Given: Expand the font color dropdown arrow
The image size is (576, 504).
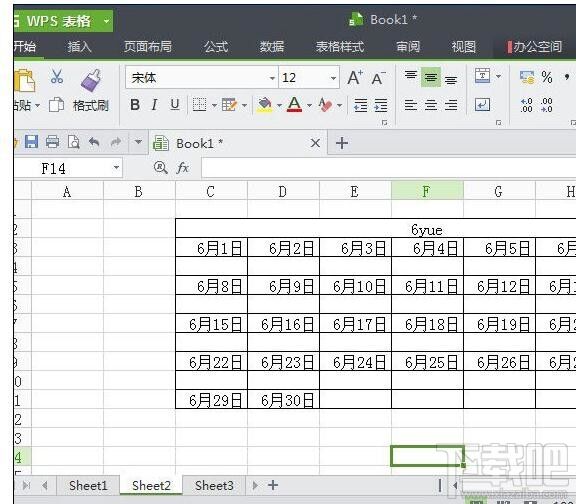Looking at the screenshot, I should coord(309,106).
